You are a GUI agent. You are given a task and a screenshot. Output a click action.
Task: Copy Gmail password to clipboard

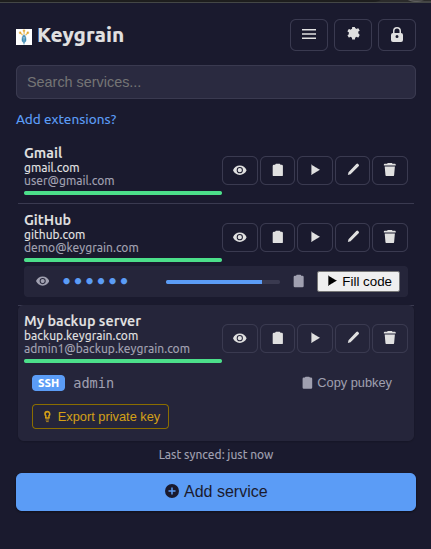(x=277, y=171)
